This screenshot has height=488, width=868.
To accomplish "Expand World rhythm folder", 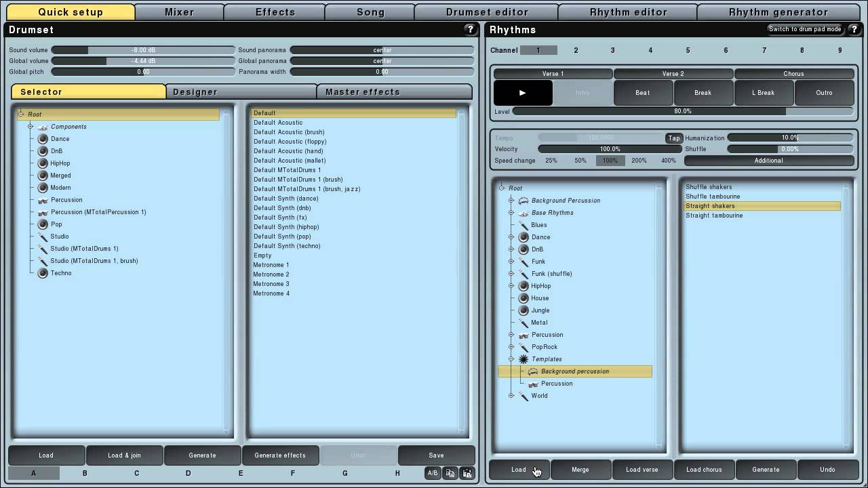I will (x=511, y=396).
